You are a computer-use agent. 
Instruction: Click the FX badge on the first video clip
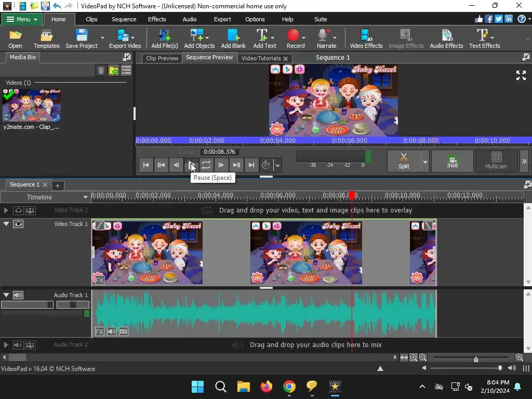tap(99, 280)
